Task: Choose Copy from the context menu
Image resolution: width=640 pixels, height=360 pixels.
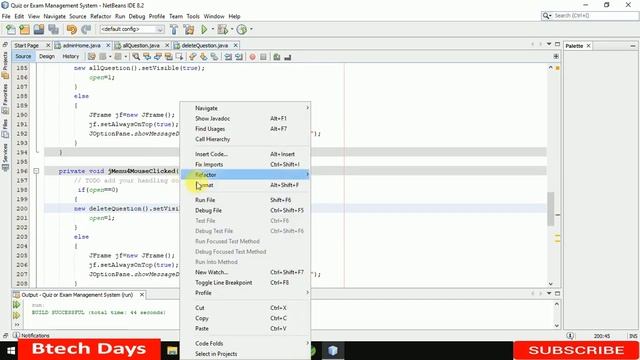Action: click(245, 318)
